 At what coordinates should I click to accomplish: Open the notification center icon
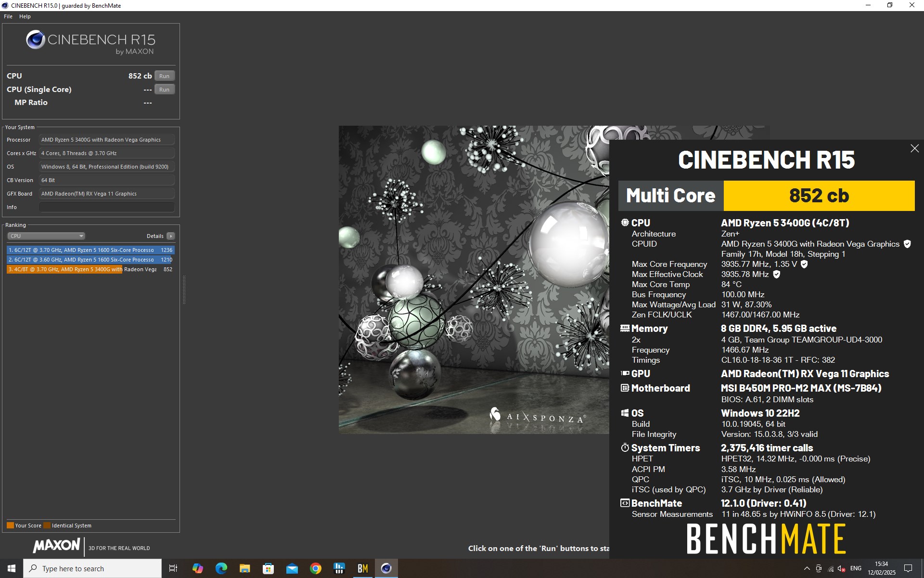pos(909,568)
